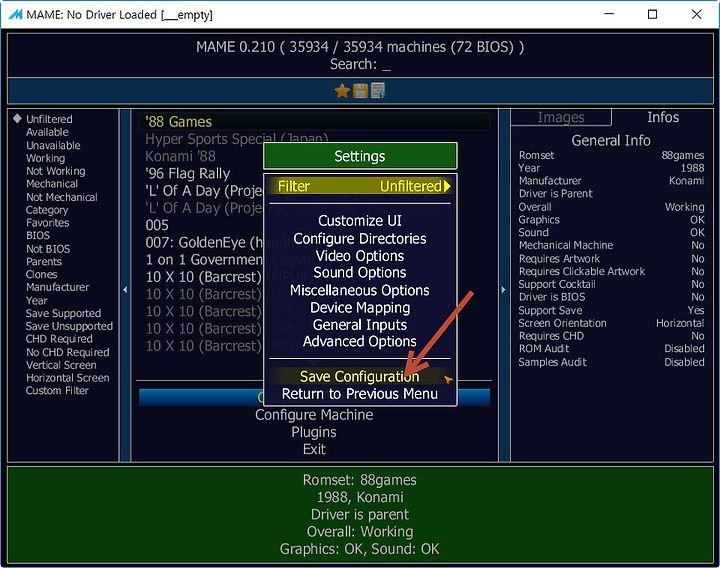Choose the Save Supported filter
The image size is (720, 568).
tap(63, 314)
